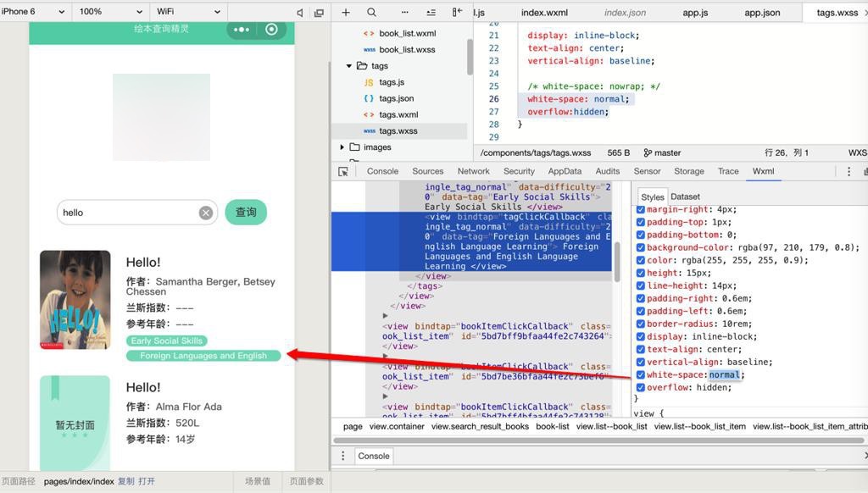
Task: Uncheck the white-space: normal style
Action: (x=641, y=374)
